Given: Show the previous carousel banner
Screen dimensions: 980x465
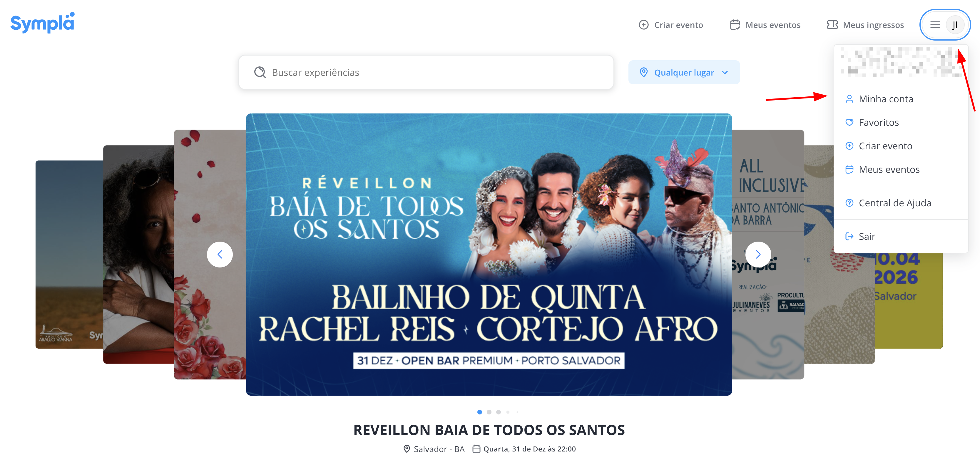Looking at the screenshot, I should click(x=220, y=254).
